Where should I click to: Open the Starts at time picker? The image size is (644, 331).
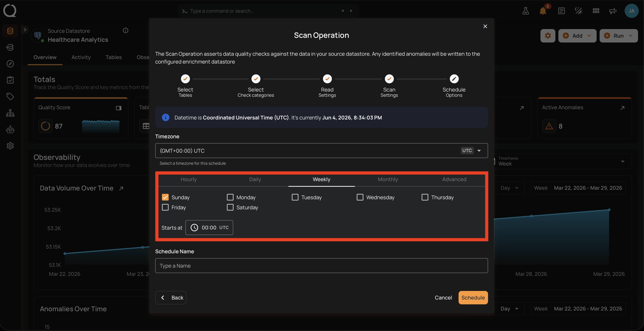[209, 228]
